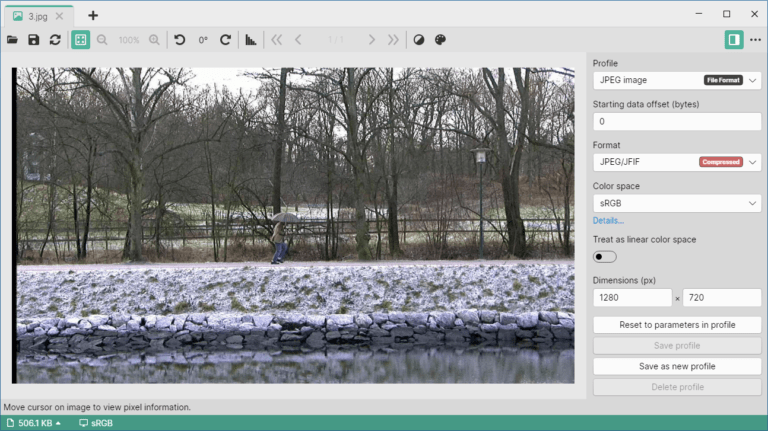Click Save as new profile
Screen dimensions: 768x431
677,366
